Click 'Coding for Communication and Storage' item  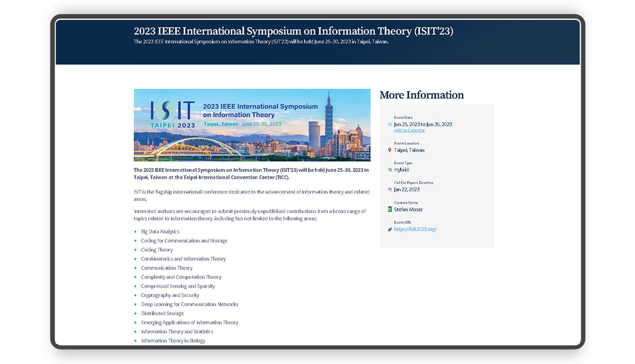coord(184,241)
